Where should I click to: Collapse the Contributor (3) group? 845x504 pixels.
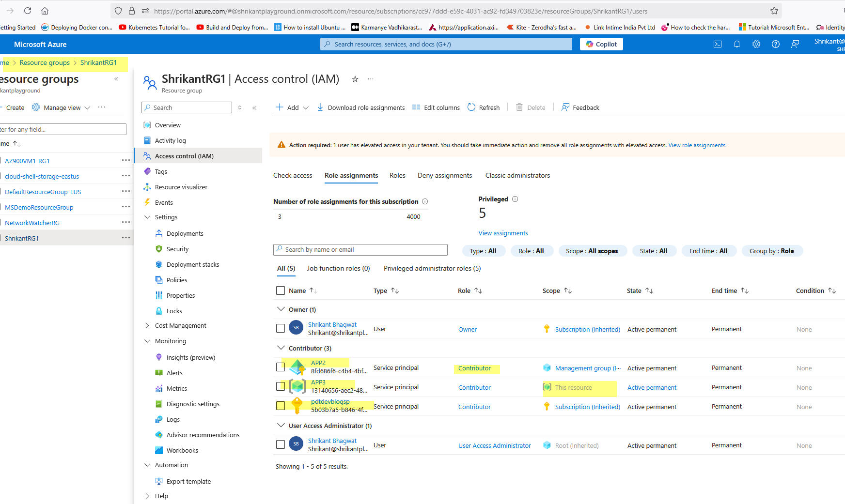click(281, 348)
